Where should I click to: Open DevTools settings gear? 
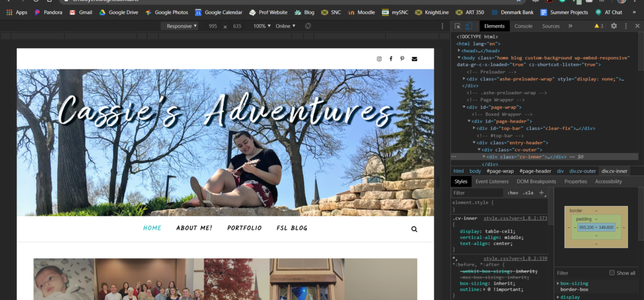pos(614,26)
